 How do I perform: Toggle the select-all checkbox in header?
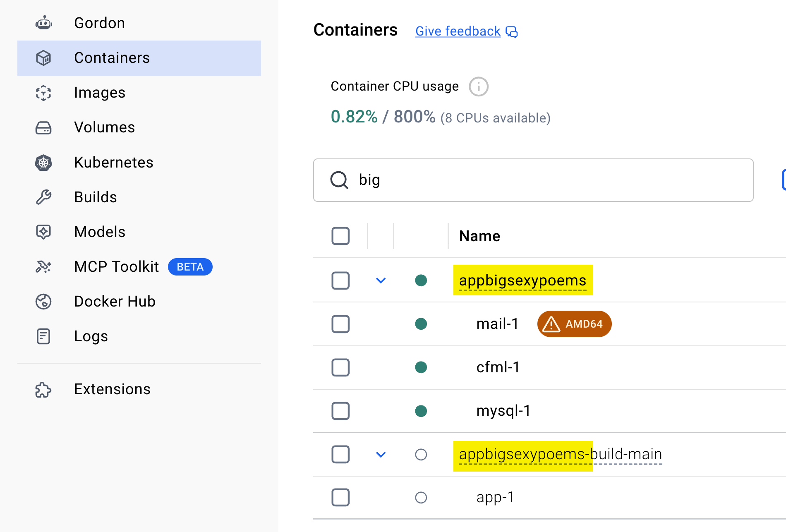(x=340, y=236)
